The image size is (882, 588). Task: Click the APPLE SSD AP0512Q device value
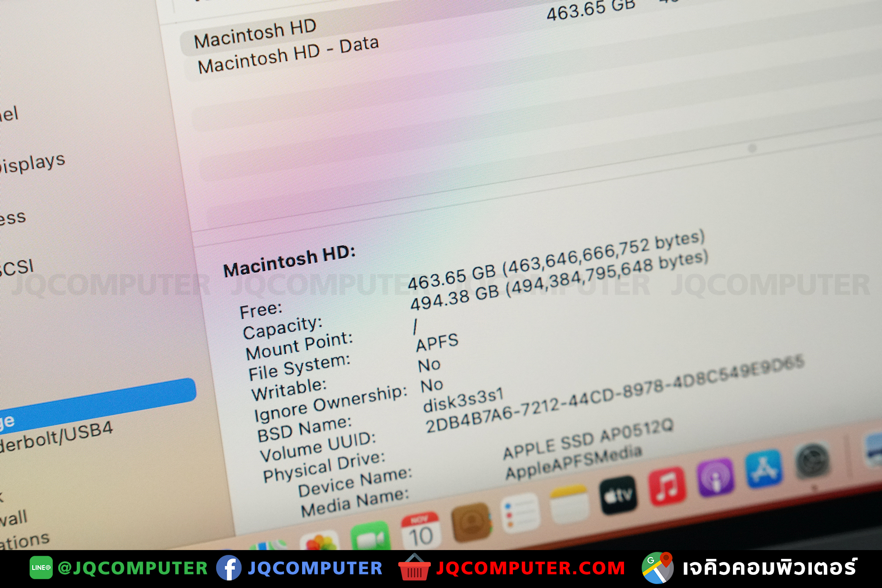pyautogui.click(x=588, y=439)
